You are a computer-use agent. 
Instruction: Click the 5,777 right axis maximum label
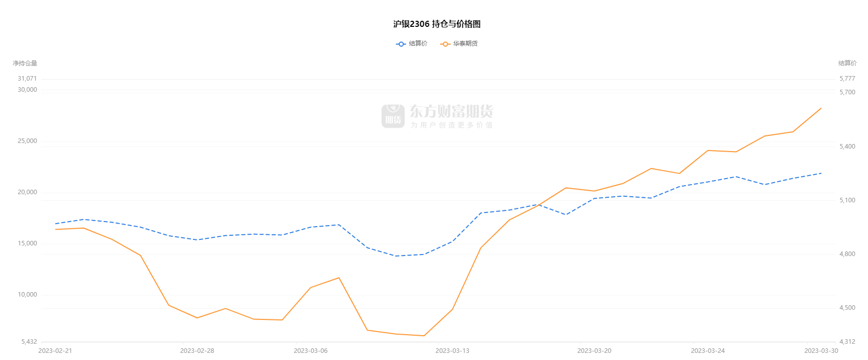tap(847, 79)
